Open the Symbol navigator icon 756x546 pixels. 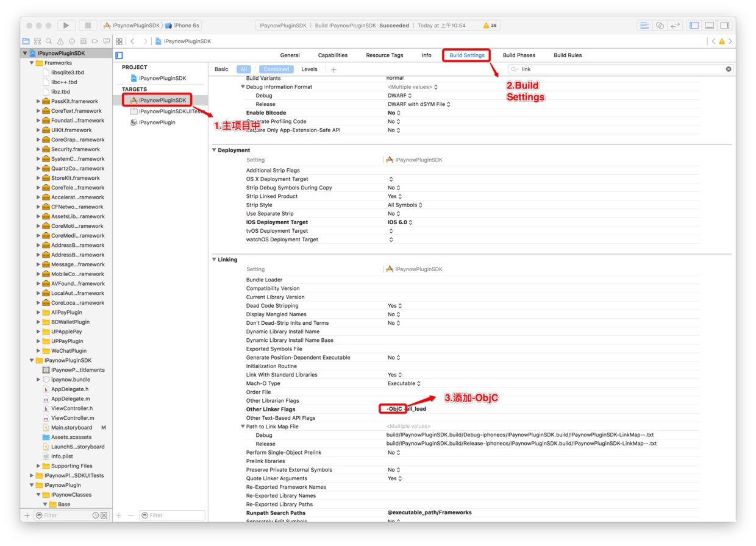pyautogui.click(x=37, y=41)
